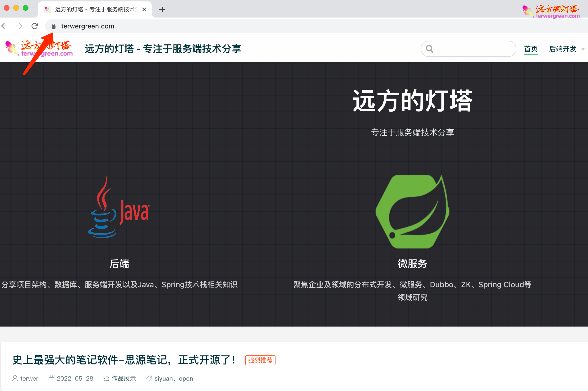Image resolution: width=588 pixels, height=391 pixels.
Task: Click the terwergreen.com address bar
Action: (x=316, y=26)
